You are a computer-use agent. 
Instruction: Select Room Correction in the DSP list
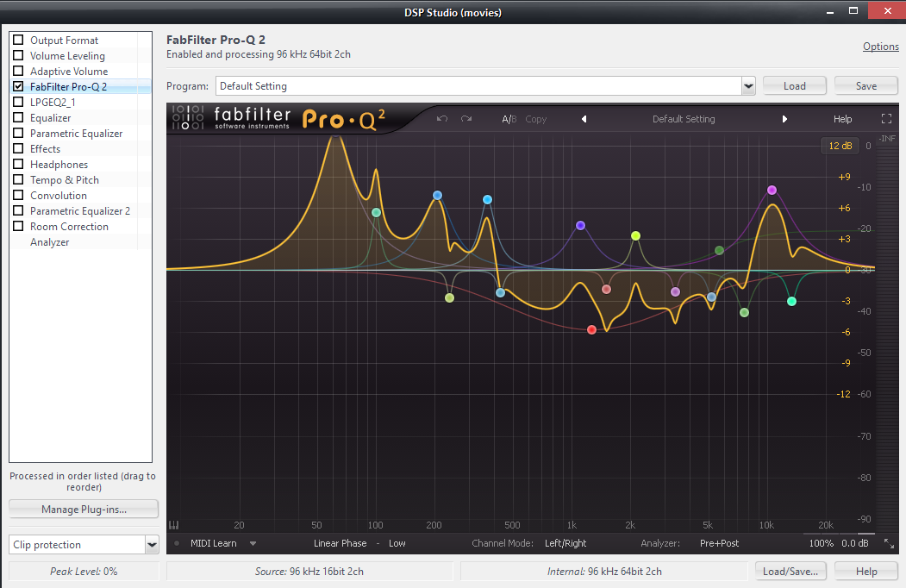tap(69, 227)
